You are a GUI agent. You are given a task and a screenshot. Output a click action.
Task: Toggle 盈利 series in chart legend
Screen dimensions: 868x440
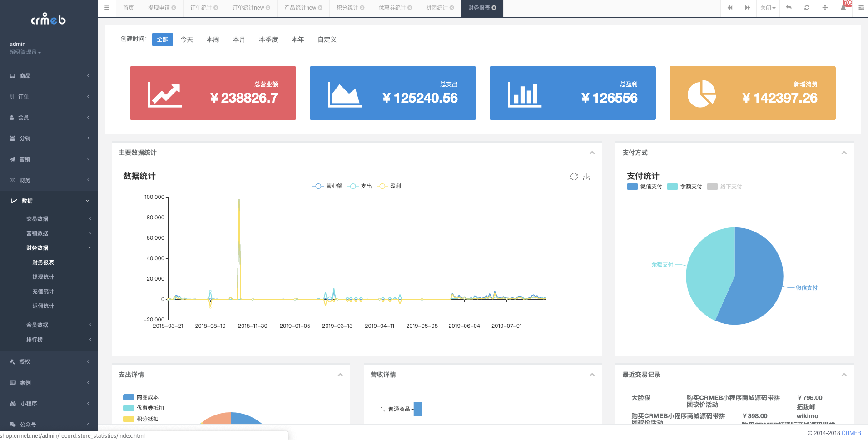(389, 186)
